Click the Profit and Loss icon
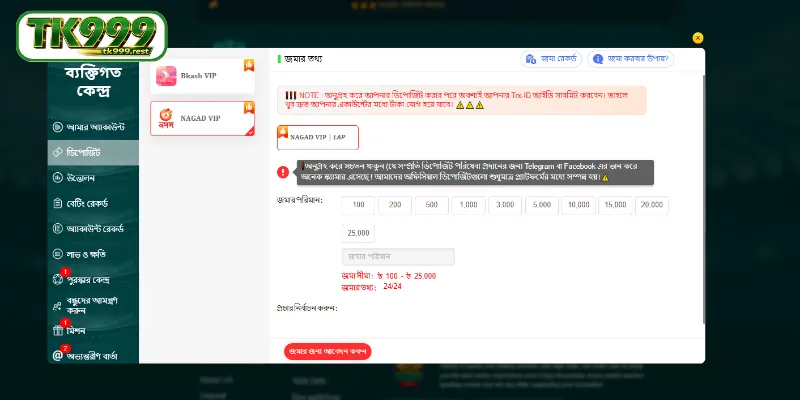The image size is (800, 400). click(58, 254)
